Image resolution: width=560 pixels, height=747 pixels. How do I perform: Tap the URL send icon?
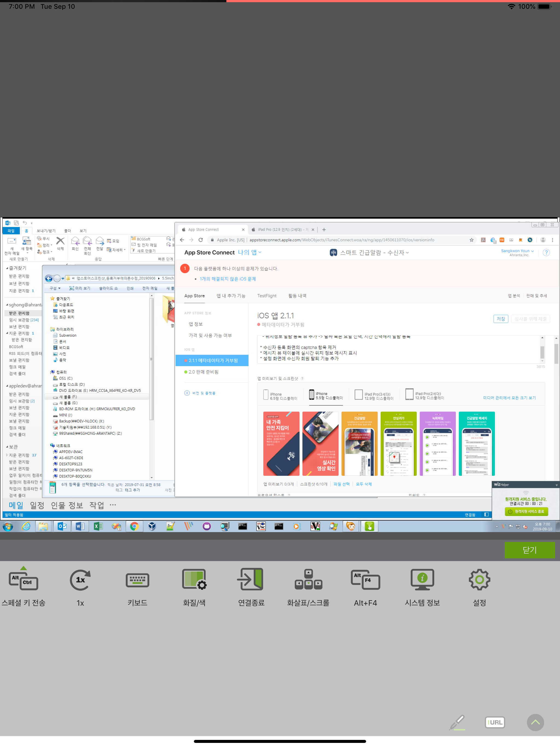495,722
